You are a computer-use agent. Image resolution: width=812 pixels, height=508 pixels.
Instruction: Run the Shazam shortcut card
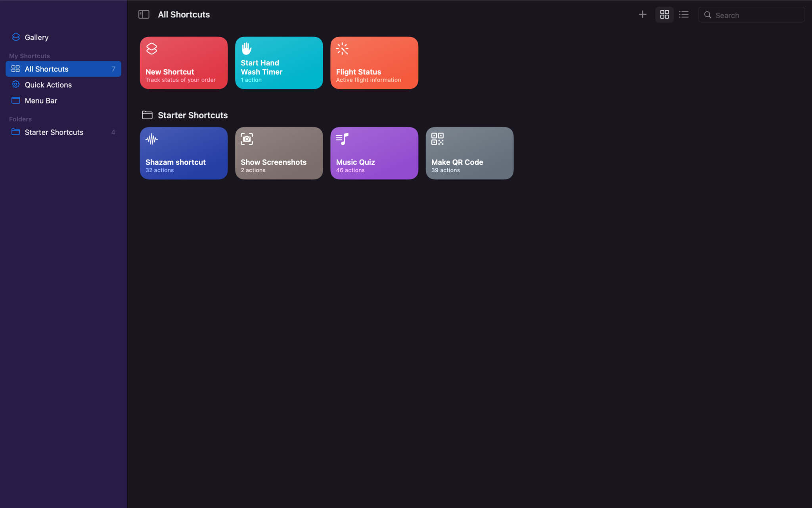pos(184,153)
